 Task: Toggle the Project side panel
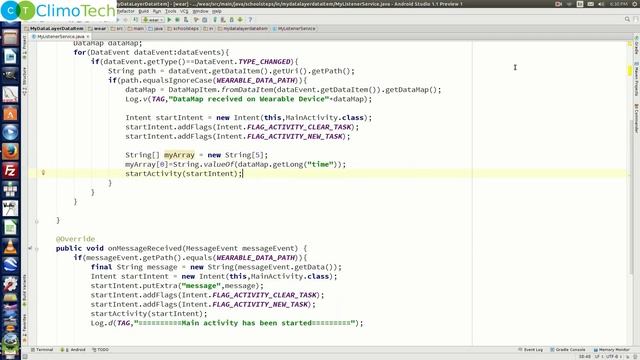point(24,47)
